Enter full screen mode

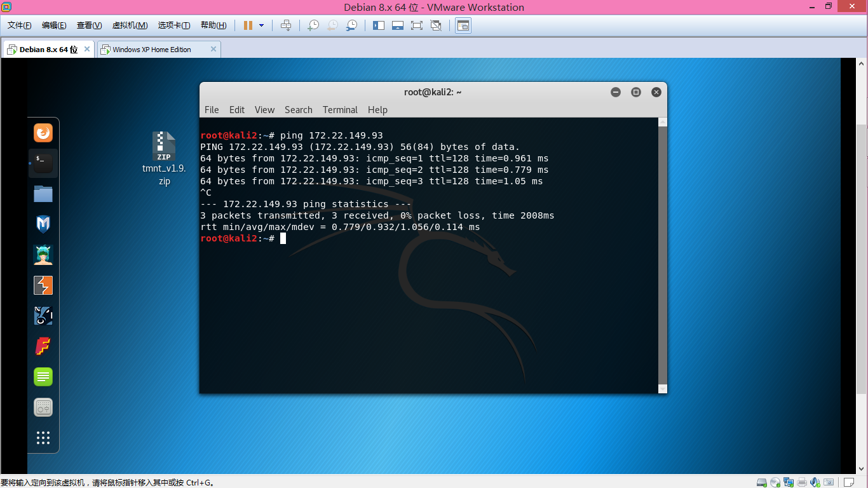(x=417, y=25)
